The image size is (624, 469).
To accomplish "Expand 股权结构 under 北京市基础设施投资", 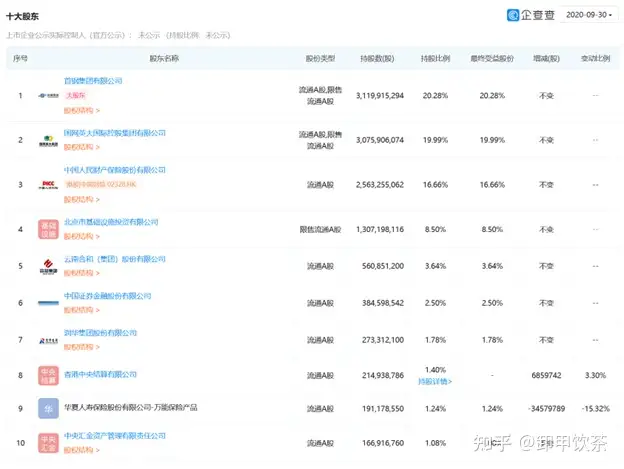I will [82, 236].
